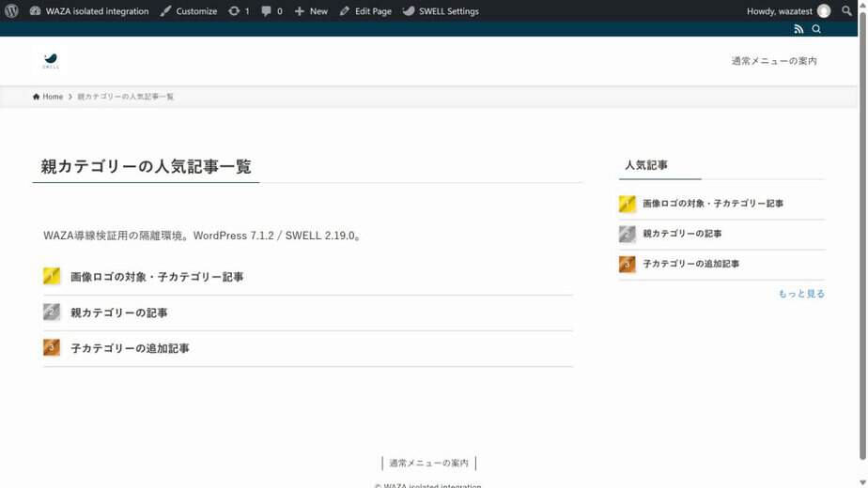
Task: Open sidebar article 画像ロゴの対象・子カテゴリー記事
Action: pos(713,204)
